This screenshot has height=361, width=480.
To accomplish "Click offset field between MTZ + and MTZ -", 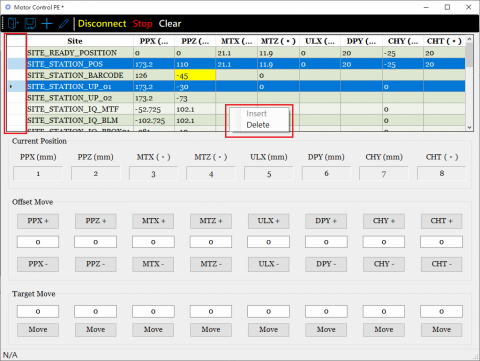I will tap(211, 242).
